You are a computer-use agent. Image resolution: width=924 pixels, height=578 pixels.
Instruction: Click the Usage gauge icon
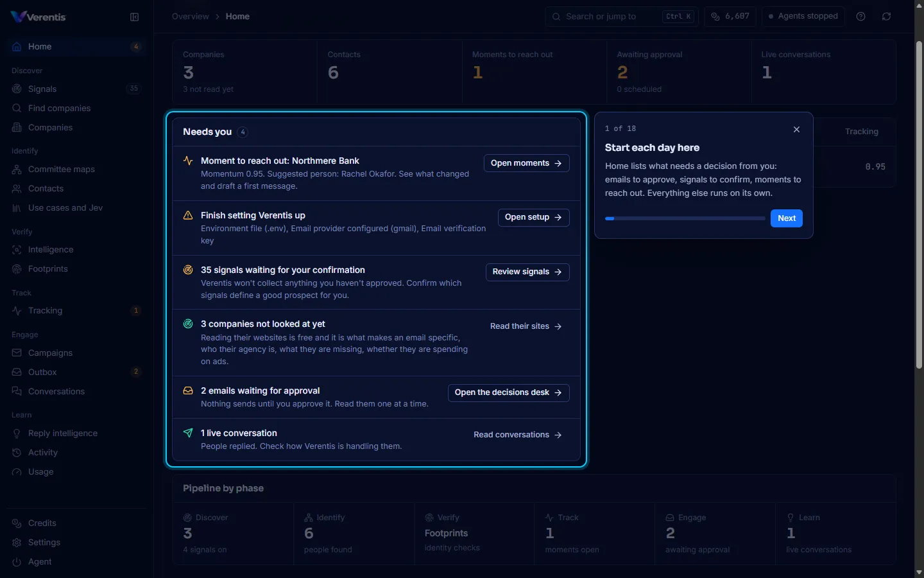(17, 472)
